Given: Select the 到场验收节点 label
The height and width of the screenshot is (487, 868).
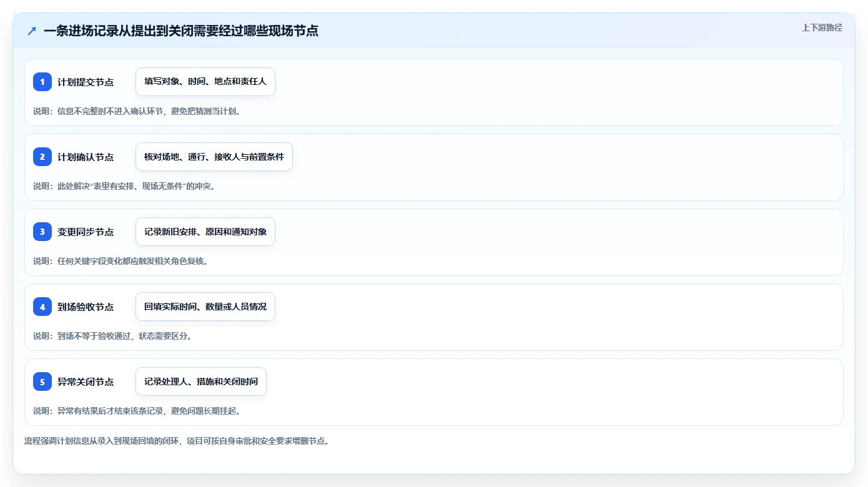Looking at the screenshot, I should pos(86,307).
